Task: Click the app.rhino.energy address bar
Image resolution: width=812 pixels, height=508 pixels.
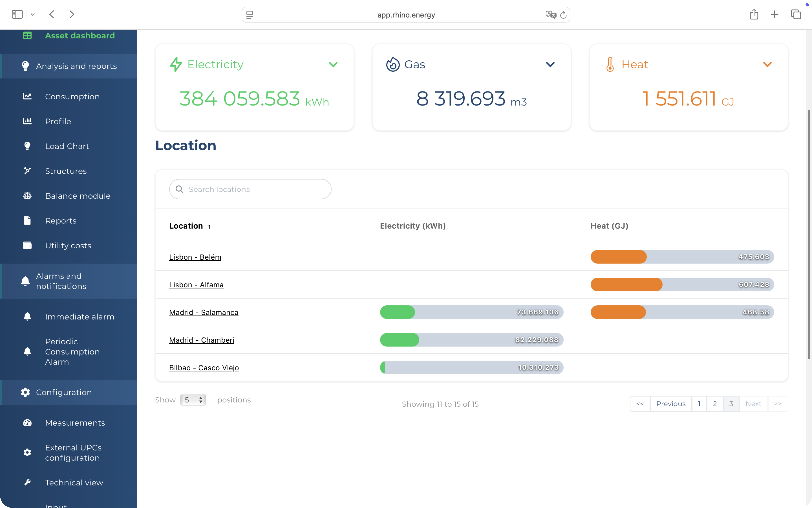Action: (x=406, y=15)
